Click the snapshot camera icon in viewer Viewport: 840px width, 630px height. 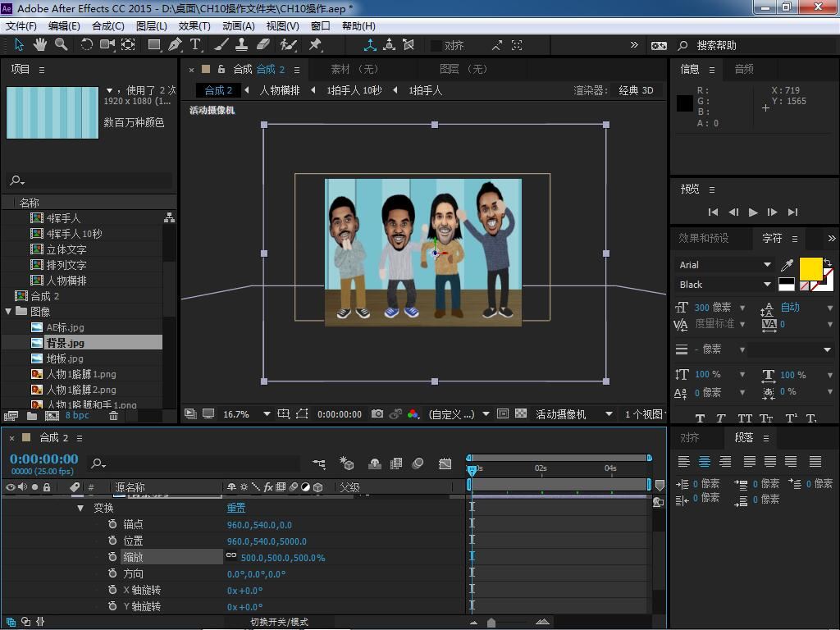coord(377,414)
